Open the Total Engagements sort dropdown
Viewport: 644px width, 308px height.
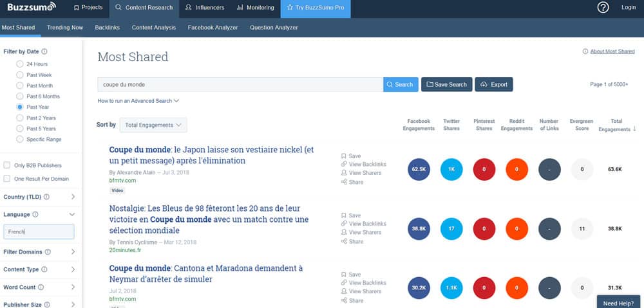pos(153,125)
